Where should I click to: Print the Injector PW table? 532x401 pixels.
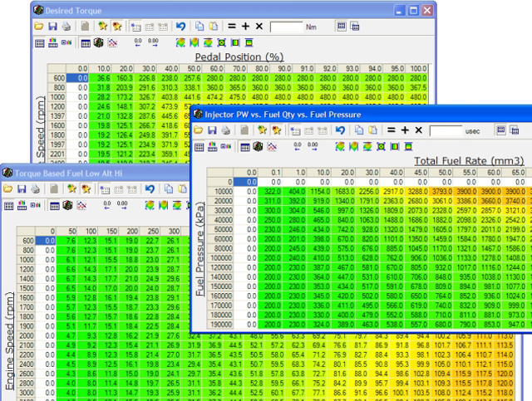click(x=226, y=130)
